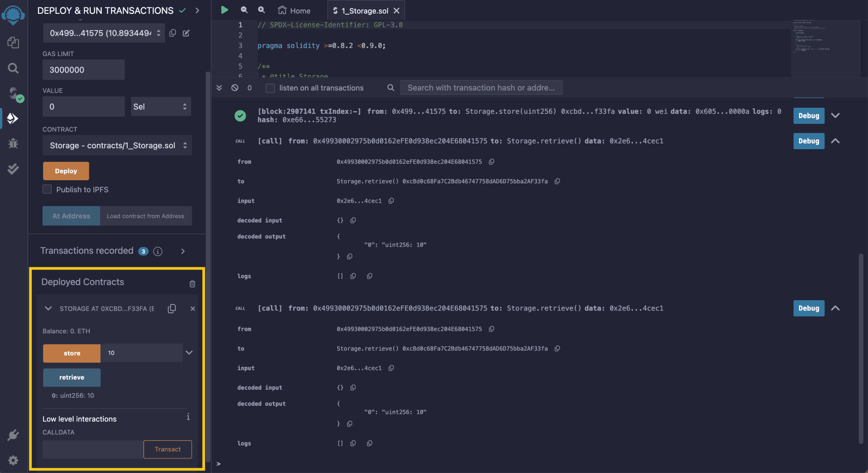Open the 1_Storage.sol tab

[363, 10]
